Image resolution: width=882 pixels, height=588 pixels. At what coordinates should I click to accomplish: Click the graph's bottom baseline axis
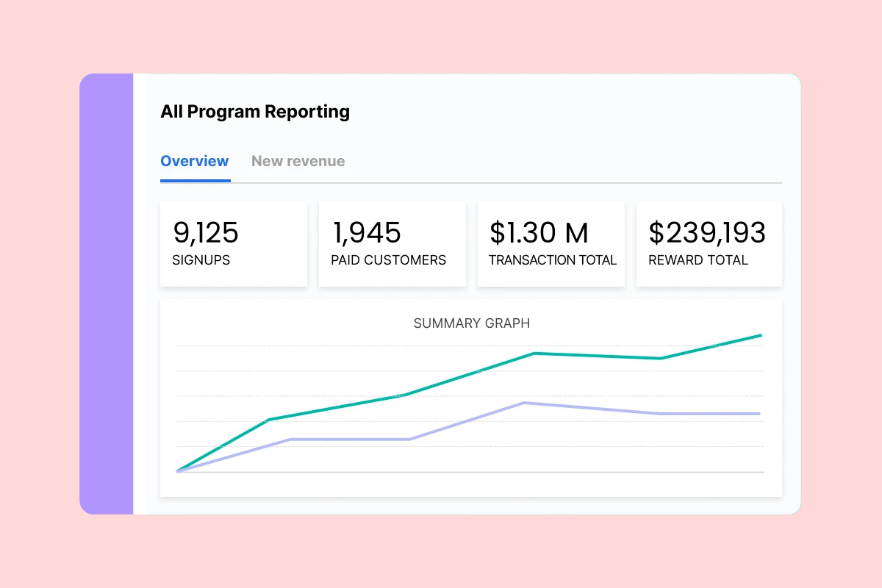point(470,472)
